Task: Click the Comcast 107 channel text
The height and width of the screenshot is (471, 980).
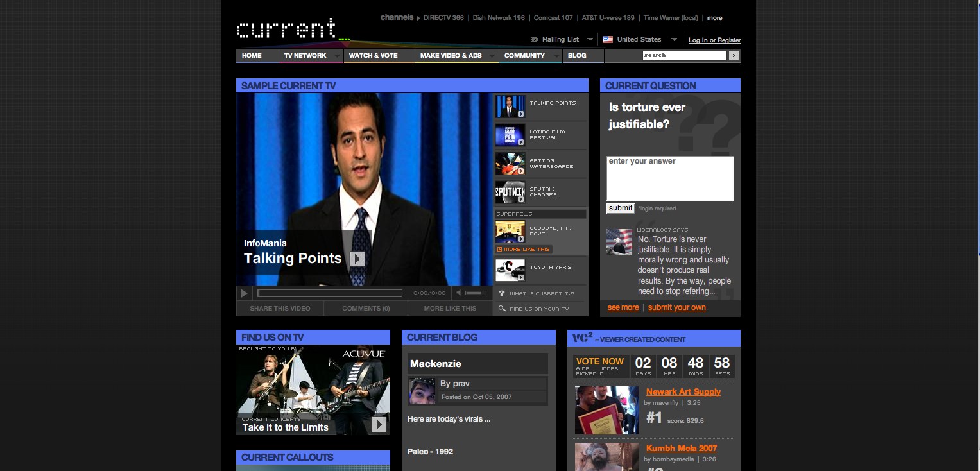Action: pyautogui.click(x=554, y=18)
